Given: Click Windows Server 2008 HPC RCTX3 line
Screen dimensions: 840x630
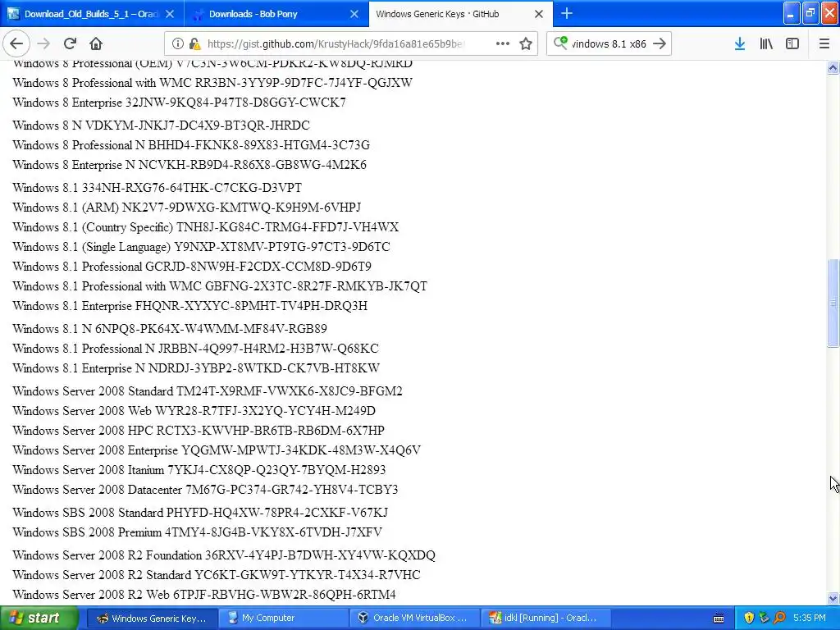Looking at the screenshot, I should tap(199, 431).
